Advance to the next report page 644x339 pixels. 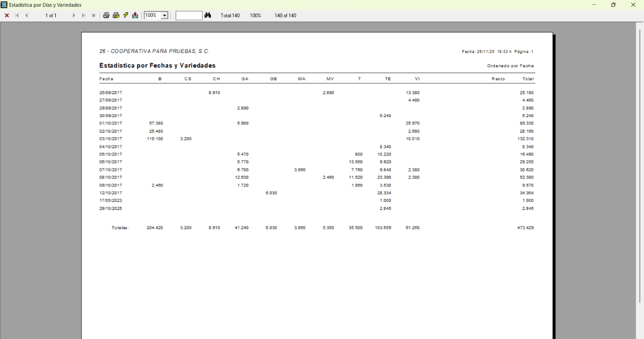click(x=74, y=16)
